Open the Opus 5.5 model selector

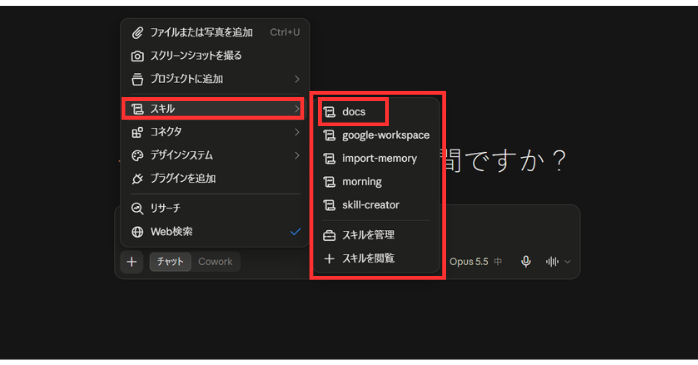pyautogui.click(x=475, y=262)
